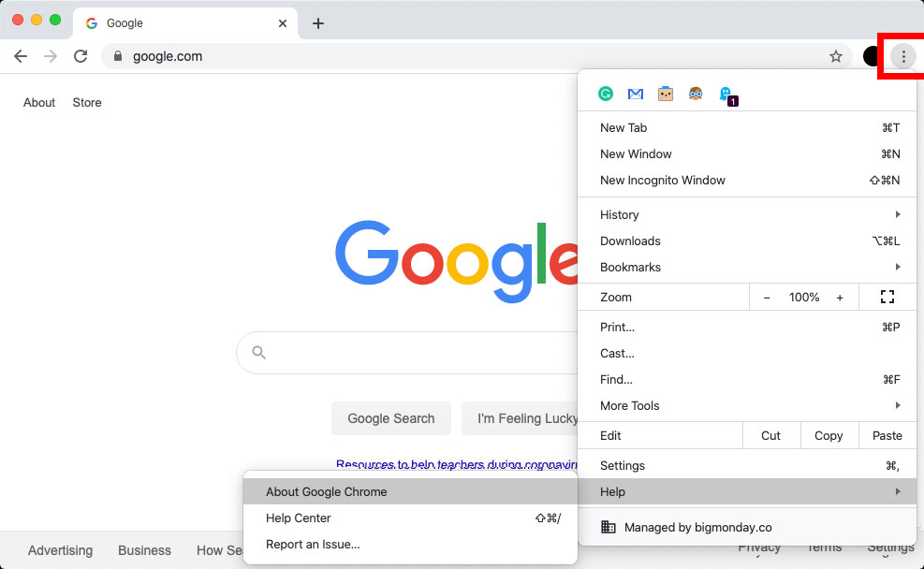Open the Store link
This screenshot has width=924, height=569.
click(x=86, y=102)
